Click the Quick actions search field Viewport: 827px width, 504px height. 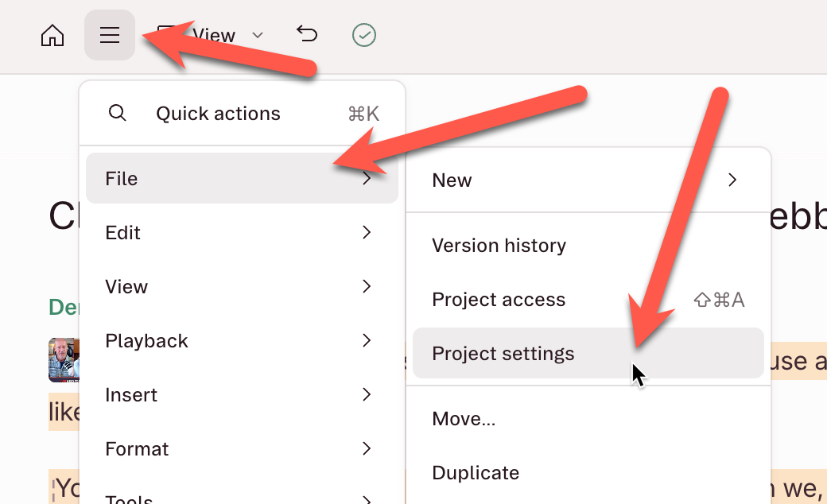click(x=242, y=114)
